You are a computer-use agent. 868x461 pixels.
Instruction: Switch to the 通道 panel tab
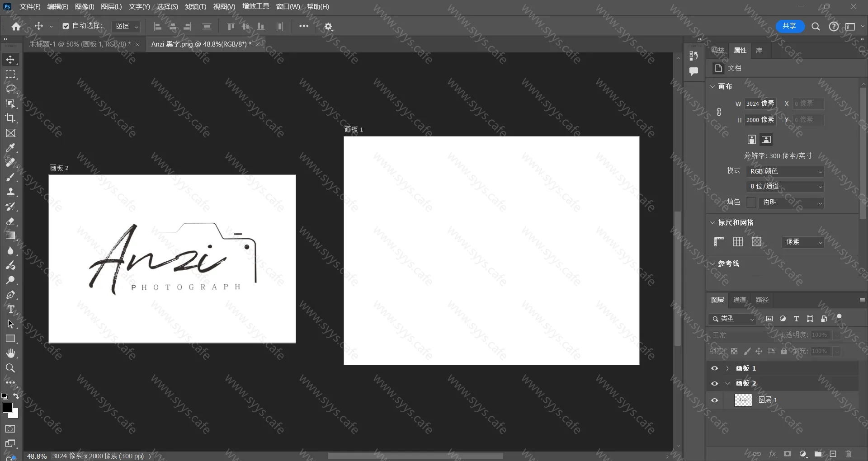740,300
